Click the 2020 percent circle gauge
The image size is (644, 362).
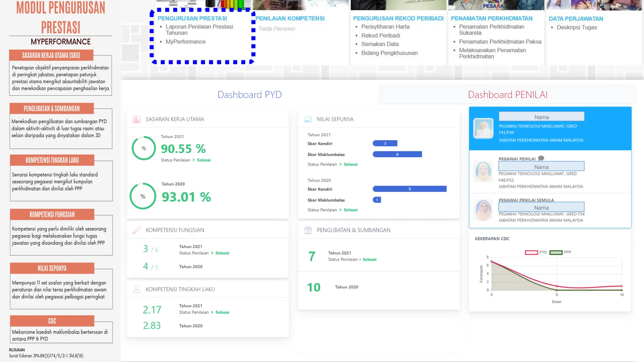(143, 196)
